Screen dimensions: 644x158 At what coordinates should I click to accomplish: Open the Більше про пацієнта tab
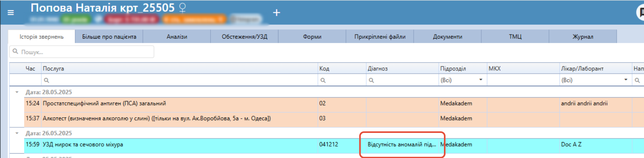(x=109, y=37)
